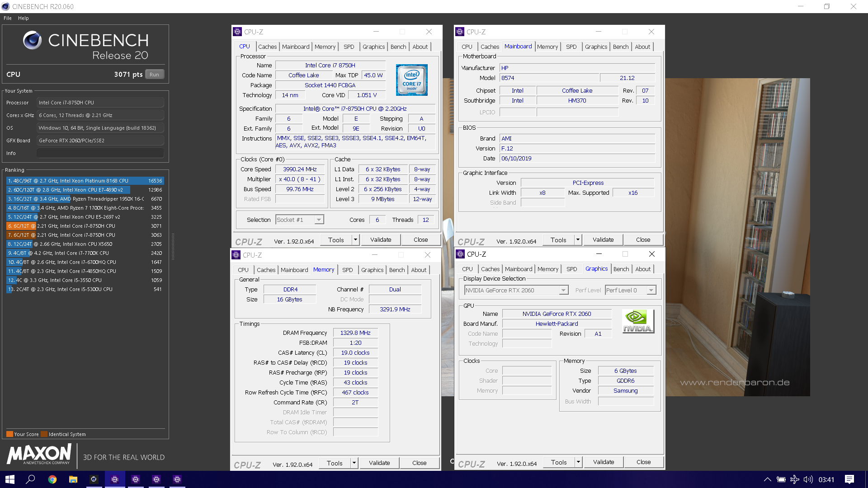Image resolution: width=868 pixels, height=488 pixels.
Task: Show hidden system tray icons
Action: pyautogui.click(x=767, y=479)
